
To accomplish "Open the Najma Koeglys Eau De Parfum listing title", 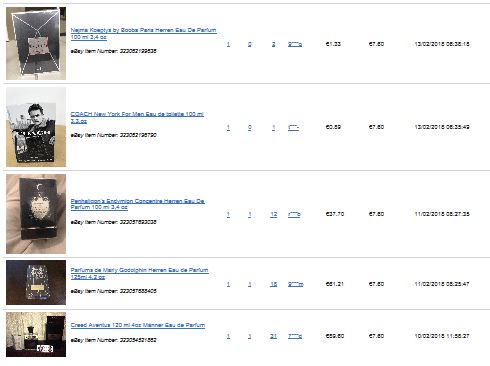I will tap(143, 33).
